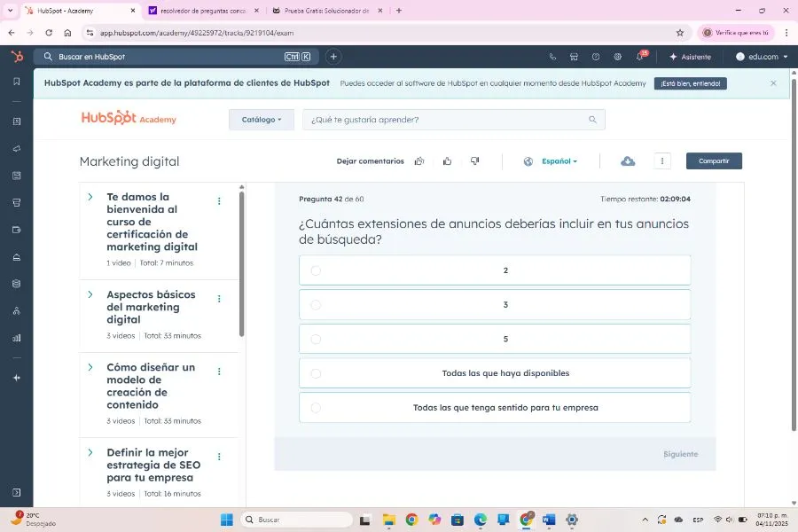Click Verifica que eres tú button
The height and width of the screenshot is (532, 798).
coord(736,33)
